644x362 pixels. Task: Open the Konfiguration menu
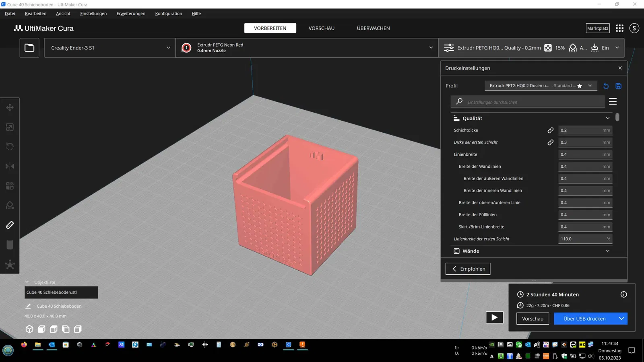169,14
